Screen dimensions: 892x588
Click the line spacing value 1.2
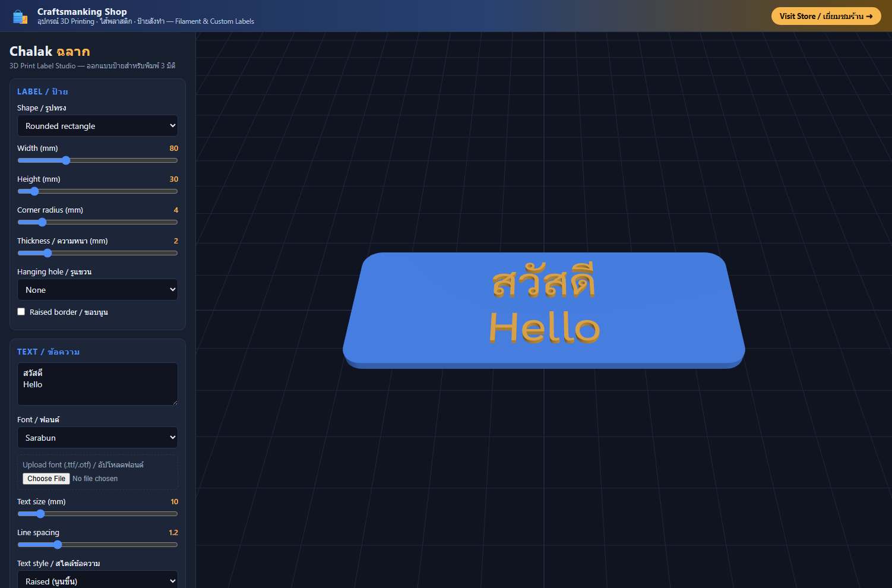[x=173, y=533]
